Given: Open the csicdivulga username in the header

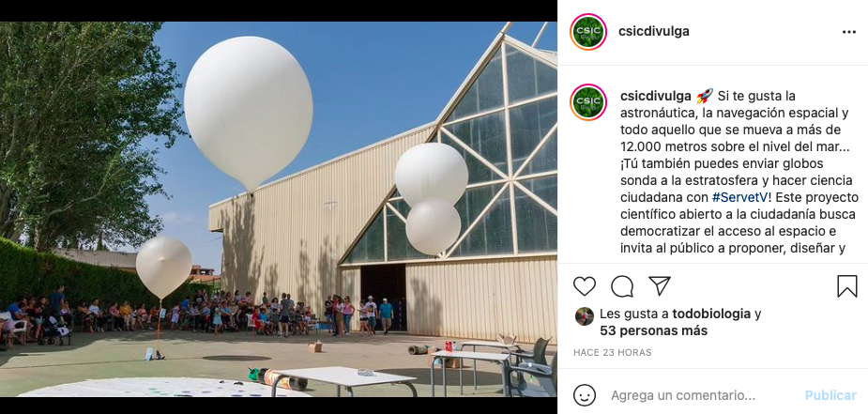Looking at the screenshot, I should (x=654, y=32).
